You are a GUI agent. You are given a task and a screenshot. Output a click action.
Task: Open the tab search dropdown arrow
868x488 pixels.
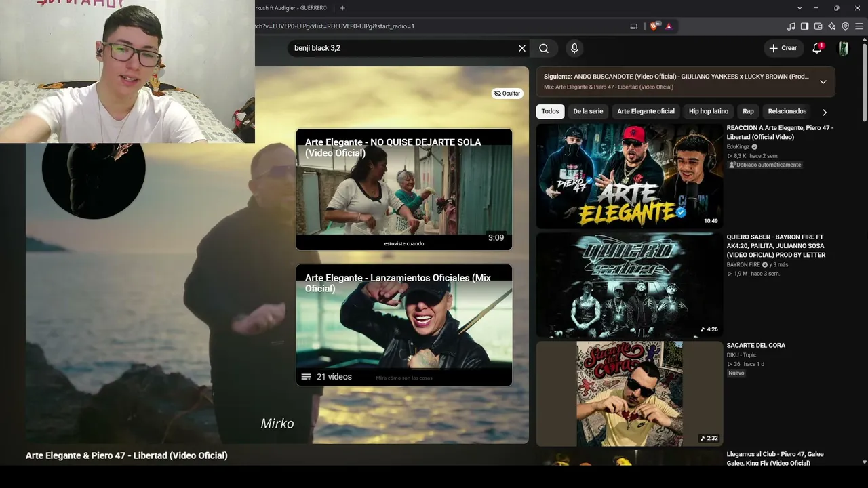click(800, 8)
